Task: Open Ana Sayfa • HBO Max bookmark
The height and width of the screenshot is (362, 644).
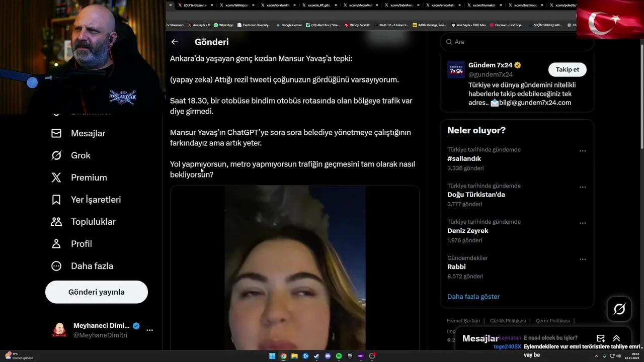Action: click(468, 25)
